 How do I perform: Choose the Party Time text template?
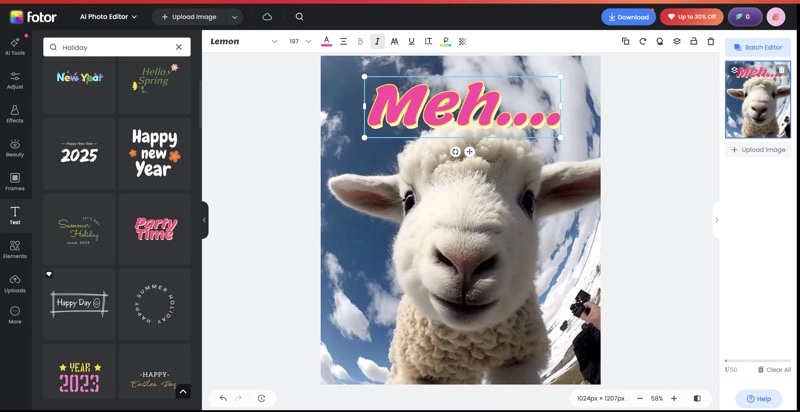[x=155, y=229]
